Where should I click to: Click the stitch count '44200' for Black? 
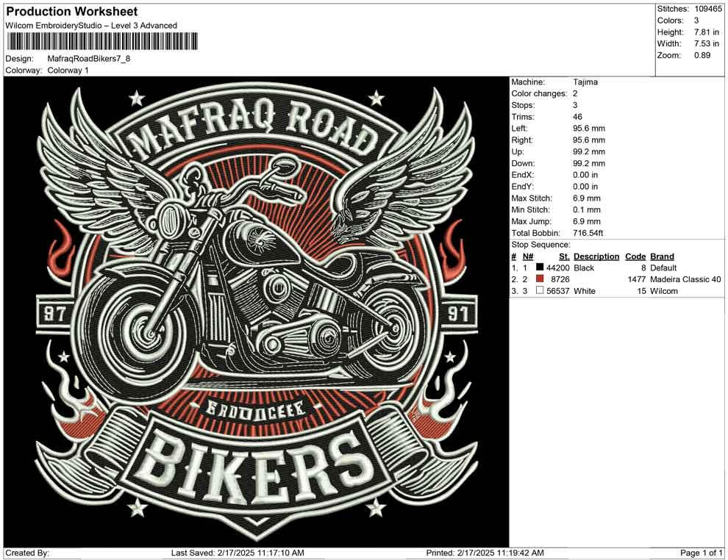(557, 268)
